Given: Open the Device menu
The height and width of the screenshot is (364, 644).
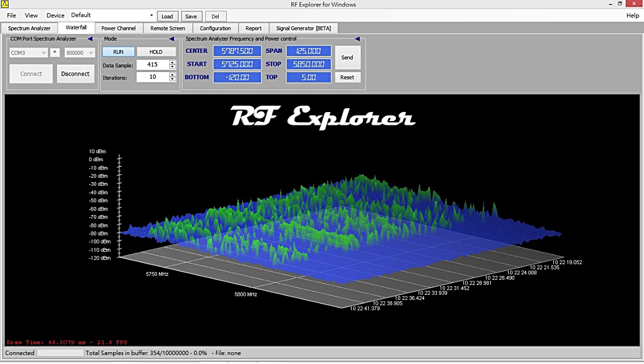Looking at the screenshot, I should pos(55,15).
